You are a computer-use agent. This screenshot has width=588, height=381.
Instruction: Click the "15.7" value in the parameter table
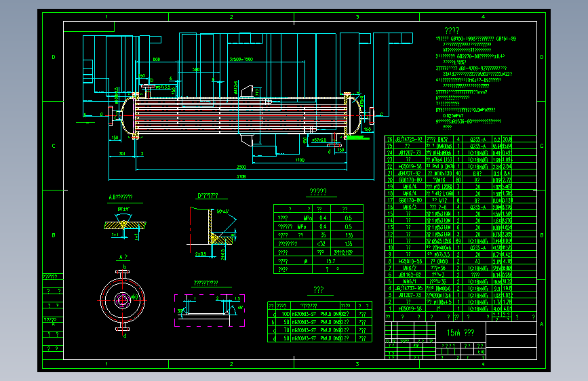[x=330, y=261]
